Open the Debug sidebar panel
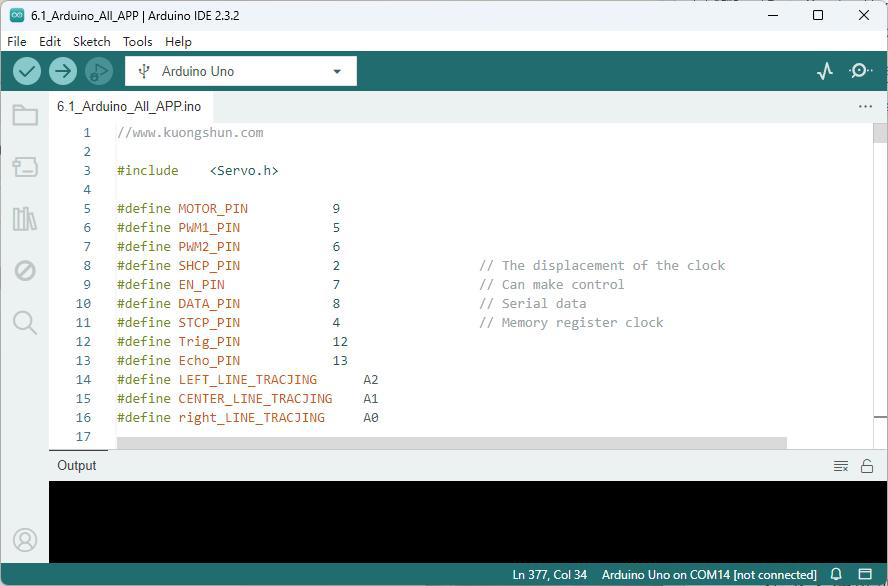 (25, 271)
